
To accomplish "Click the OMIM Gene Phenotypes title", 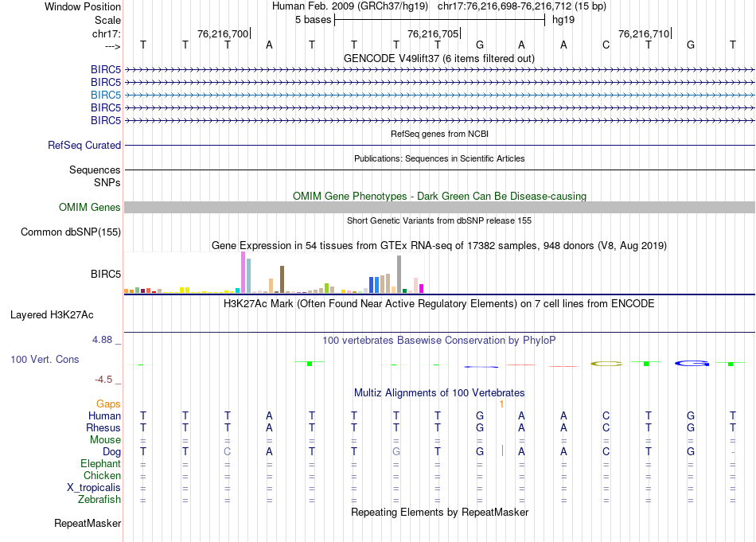I will pyautogui.click(x=439, y=197).
